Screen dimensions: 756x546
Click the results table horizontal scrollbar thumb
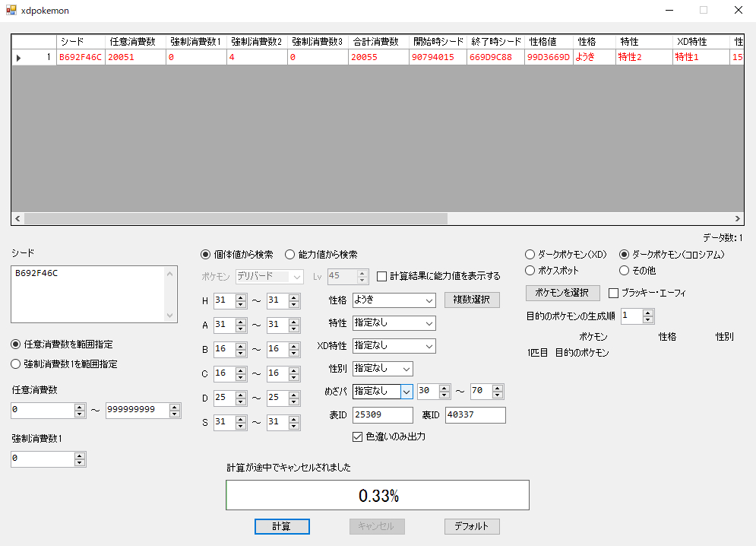point(236,219)
